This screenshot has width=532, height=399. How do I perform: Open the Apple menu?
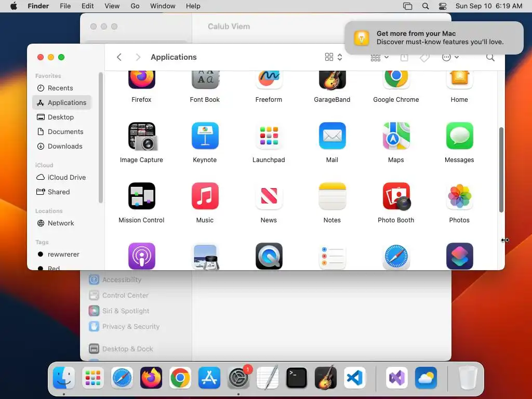point(14,6)
